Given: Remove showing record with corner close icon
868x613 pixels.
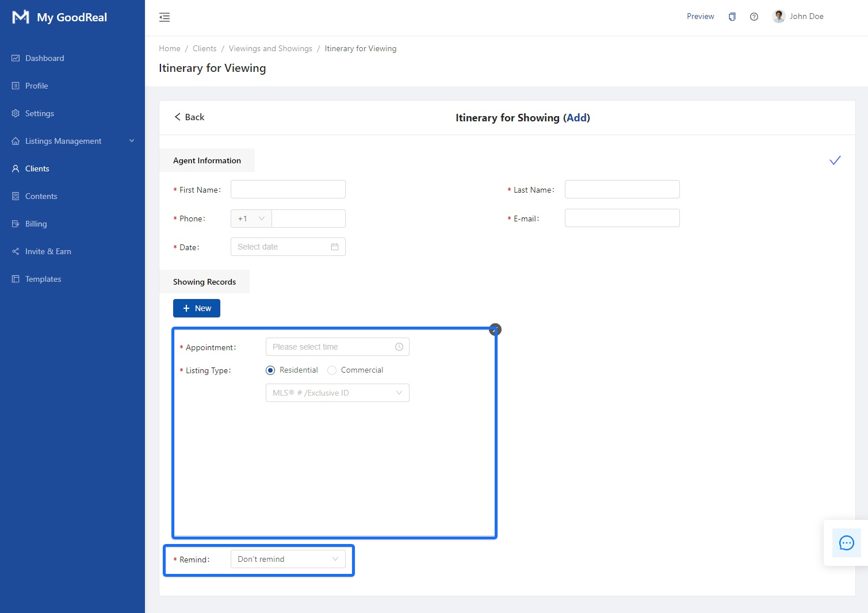Looking at the screenshot, I should tap(495, 330).
